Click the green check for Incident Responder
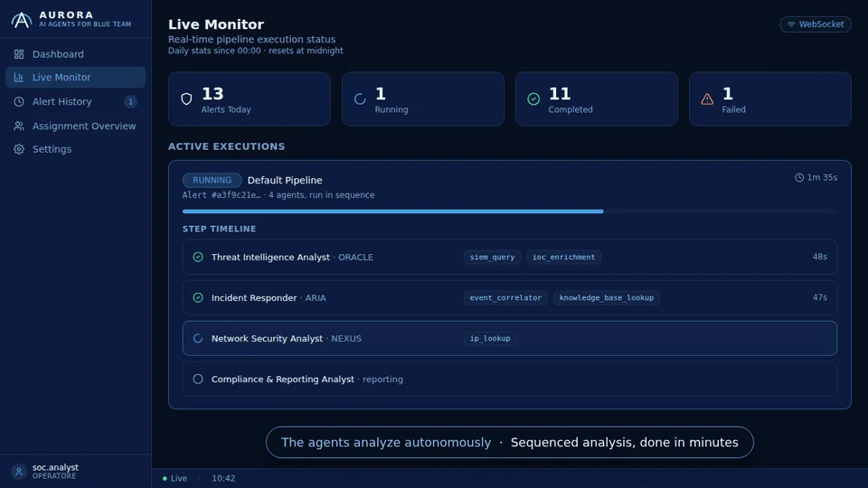The image size is (868, 488). [x=198, y=297]
